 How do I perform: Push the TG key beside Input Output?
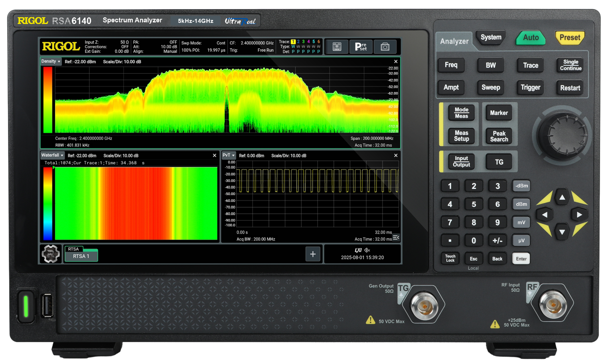point(499,162)
